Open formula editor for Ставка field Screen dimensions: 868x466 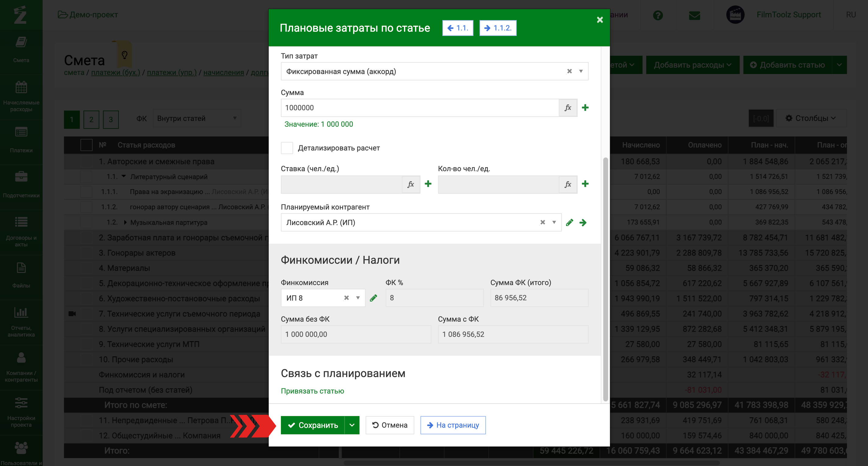411,184
